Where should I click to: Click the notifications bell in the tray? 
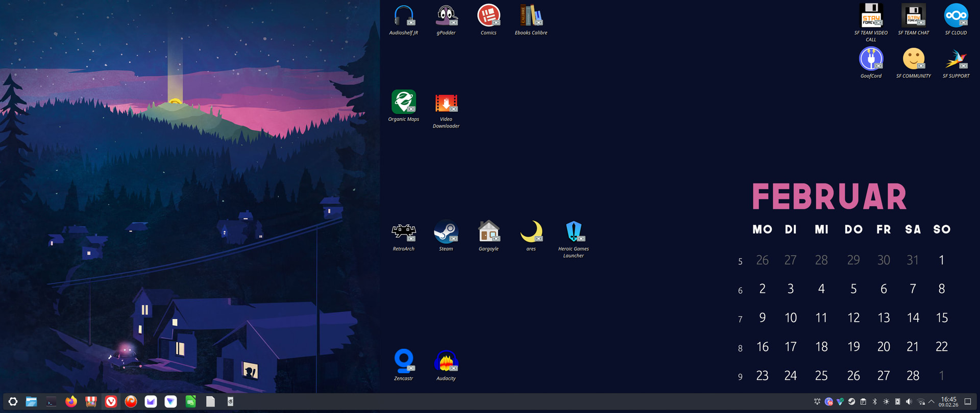pos(817,402)
